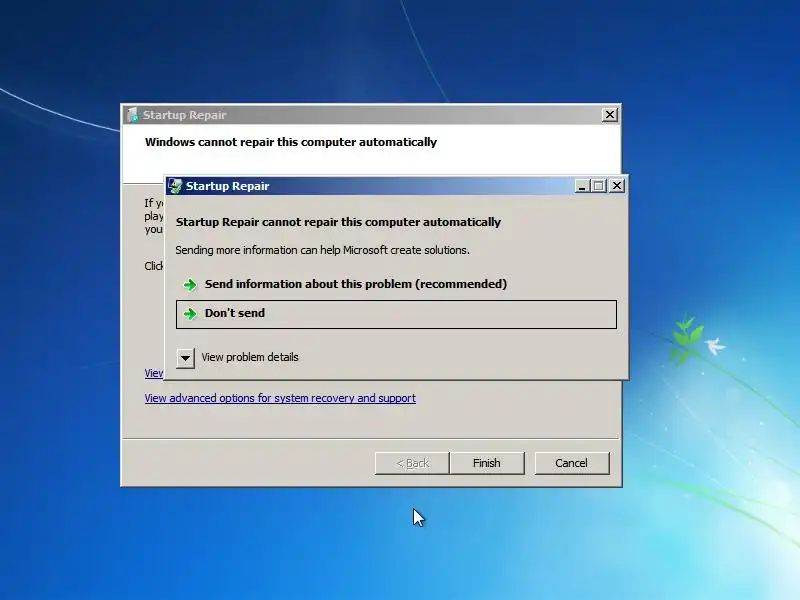Close the background Startup Repair window

[x=610, y=115]
